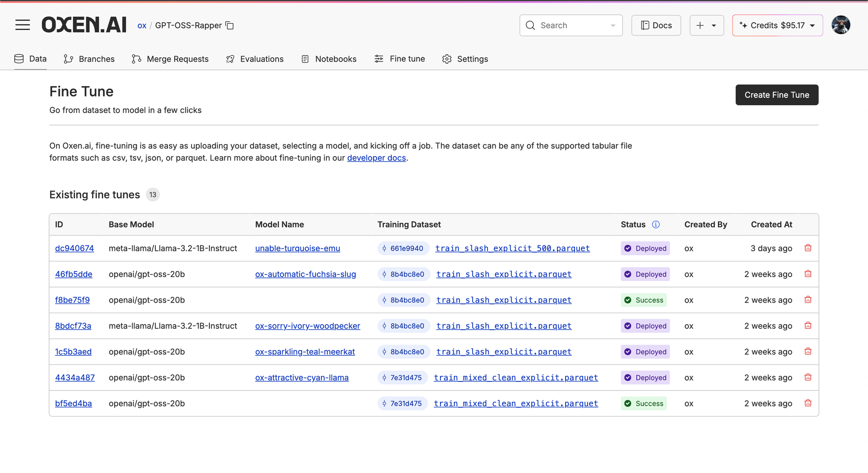Click the OXEN.AI logo

coord(84,25)
